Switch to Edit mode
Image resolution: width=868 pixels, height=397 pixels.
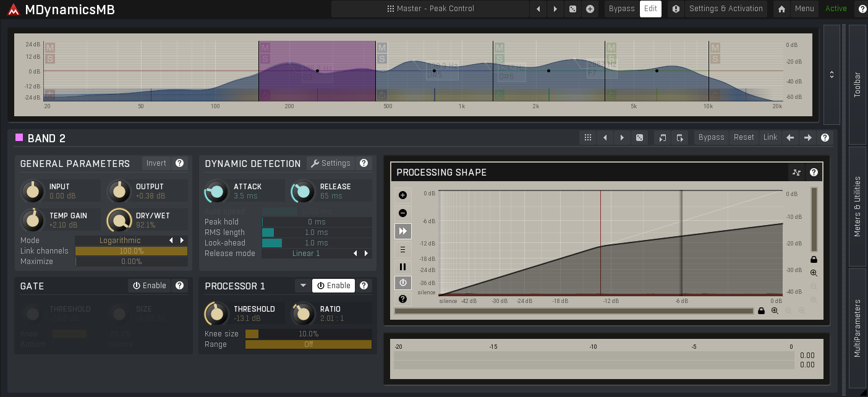(x=650, y=9)
